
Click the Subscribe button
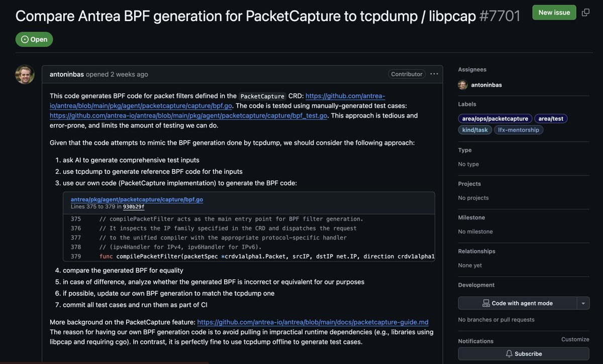click(x=524, y=353)
